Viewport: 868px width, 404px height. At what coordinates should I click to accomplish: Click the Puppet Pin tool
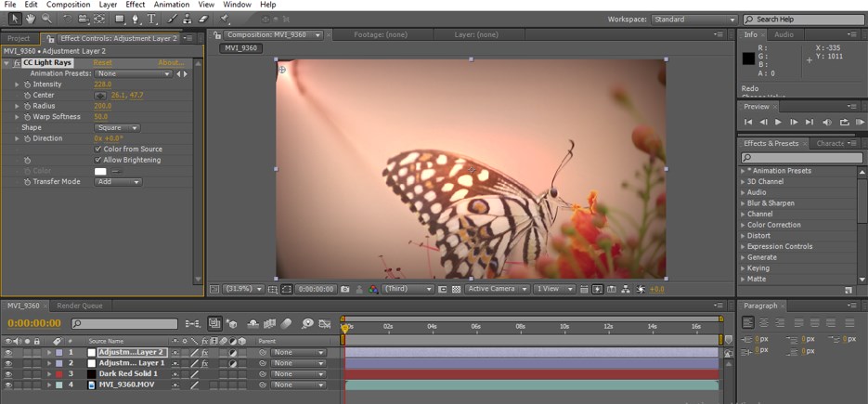coord(226,19)
